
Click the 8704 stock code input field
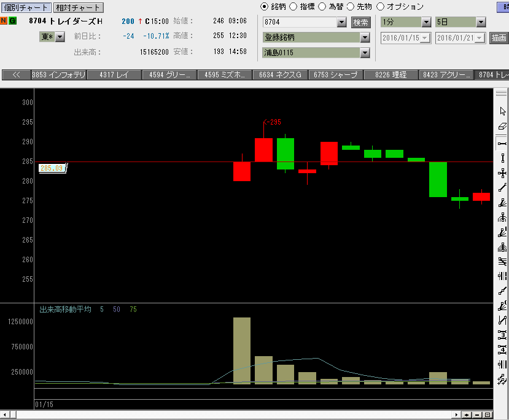pos(300,22)
